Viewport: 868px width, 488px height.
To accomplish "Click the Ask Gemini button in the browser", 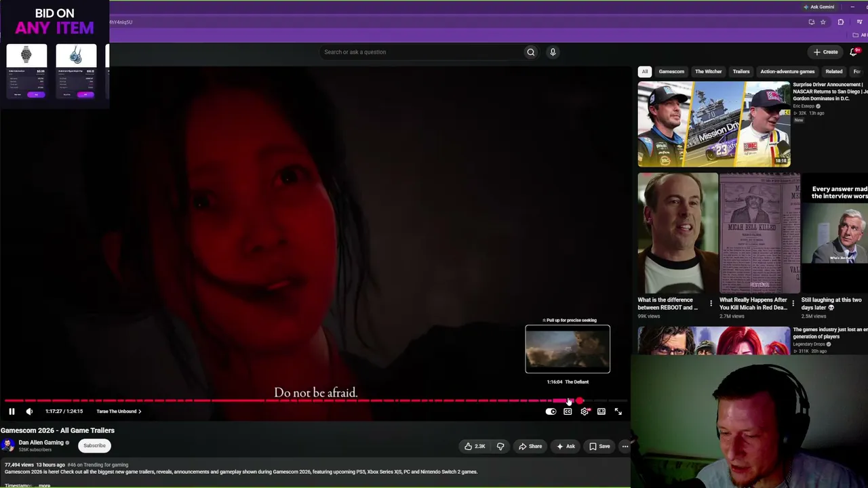I will pyautogui.click(x=818, y=7).
